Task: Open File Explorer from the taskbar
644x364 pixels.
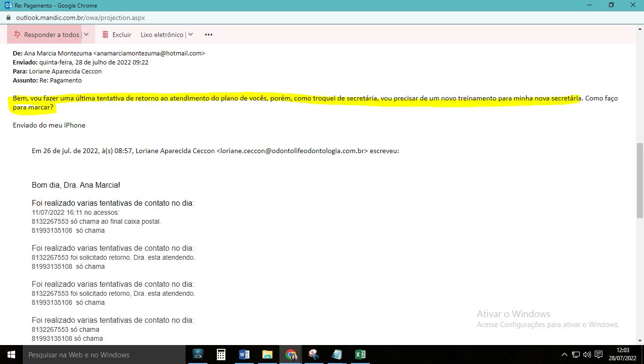Action: [x=268, y=355]
